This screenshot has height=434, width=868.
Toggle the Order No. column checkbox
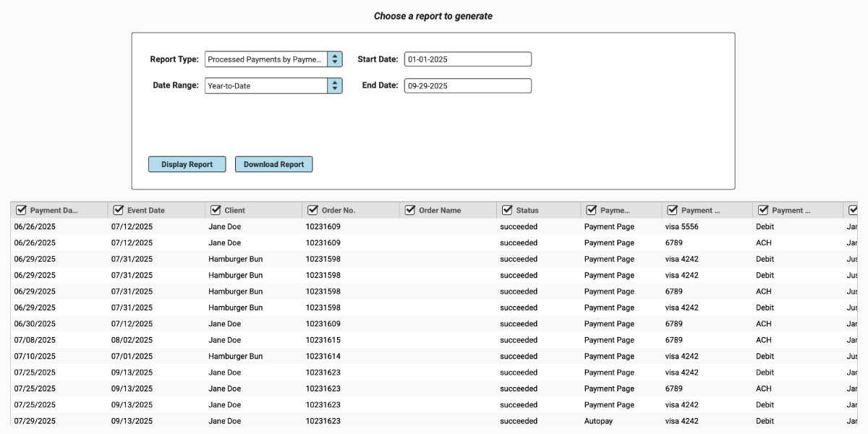tap(312, 210)
